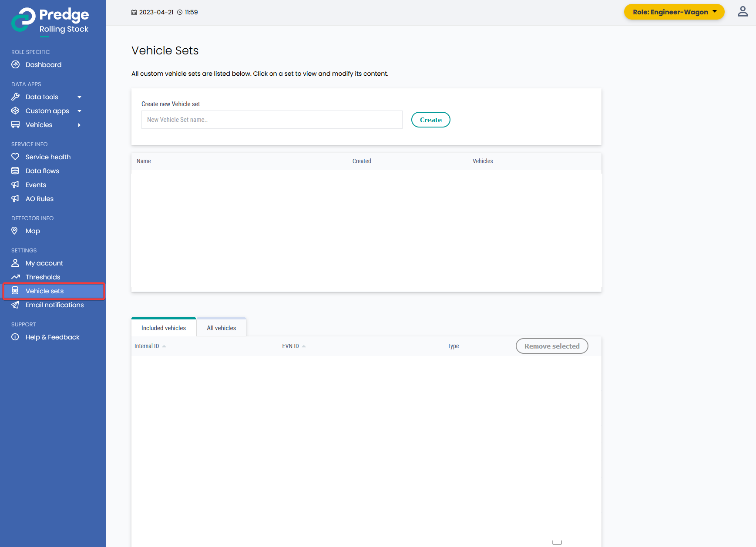Click the Thresholds trend line icon

[x=16, y=277]
